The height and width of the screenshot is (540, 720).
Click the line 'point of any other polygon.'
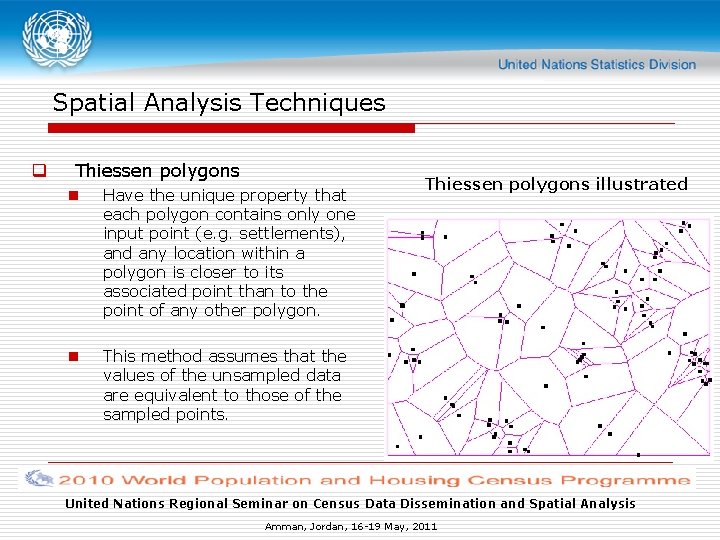(x=211, y=310)
